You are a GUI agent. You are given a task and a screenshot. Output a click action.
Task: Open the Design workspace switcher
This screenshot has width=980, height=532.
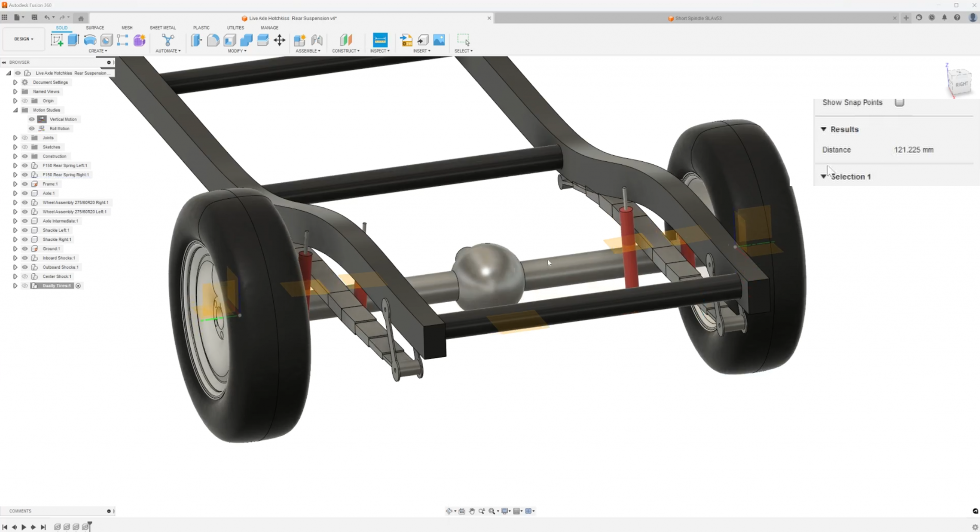[x=23, y=39]
